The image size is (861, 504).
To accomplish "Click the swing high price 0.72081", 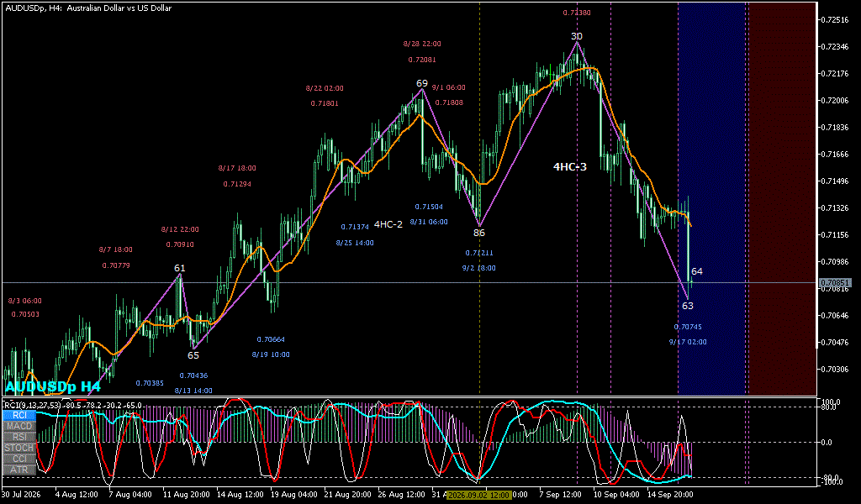I will pos(422,60).
